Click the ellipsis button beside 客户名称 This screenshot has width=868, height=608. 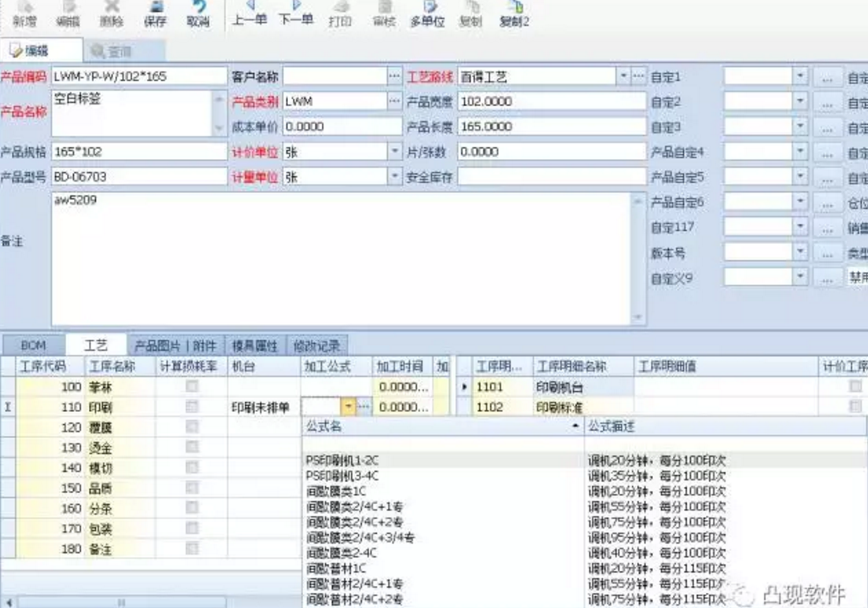point(394,77)
